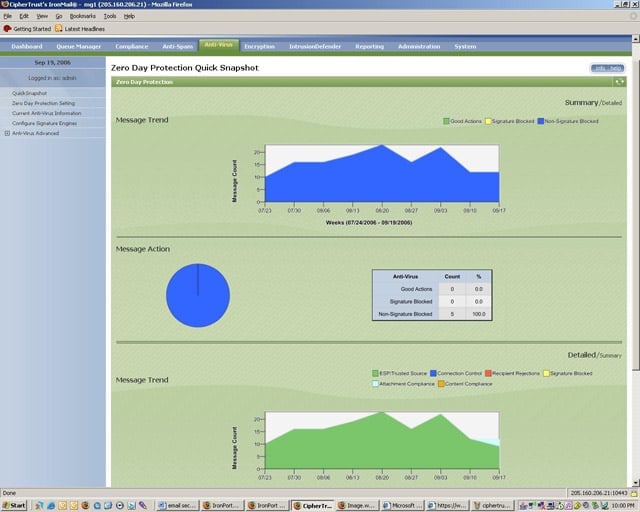Click the Zero Day Protection panel refresh icon
This screenshot has height=512, width=640.
point(619,82)
